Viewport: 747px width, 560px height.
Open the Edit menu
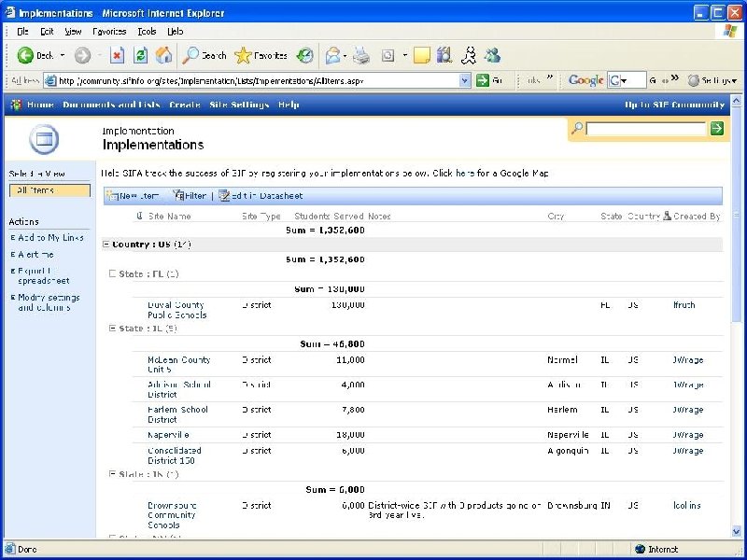[47, 32]
